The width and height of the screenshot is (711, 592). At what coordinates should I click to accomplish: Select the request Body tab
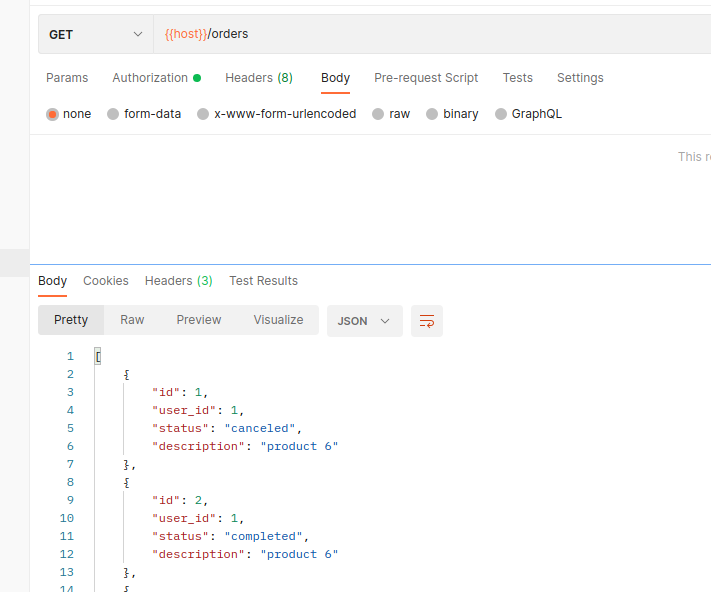click(335, 78)
